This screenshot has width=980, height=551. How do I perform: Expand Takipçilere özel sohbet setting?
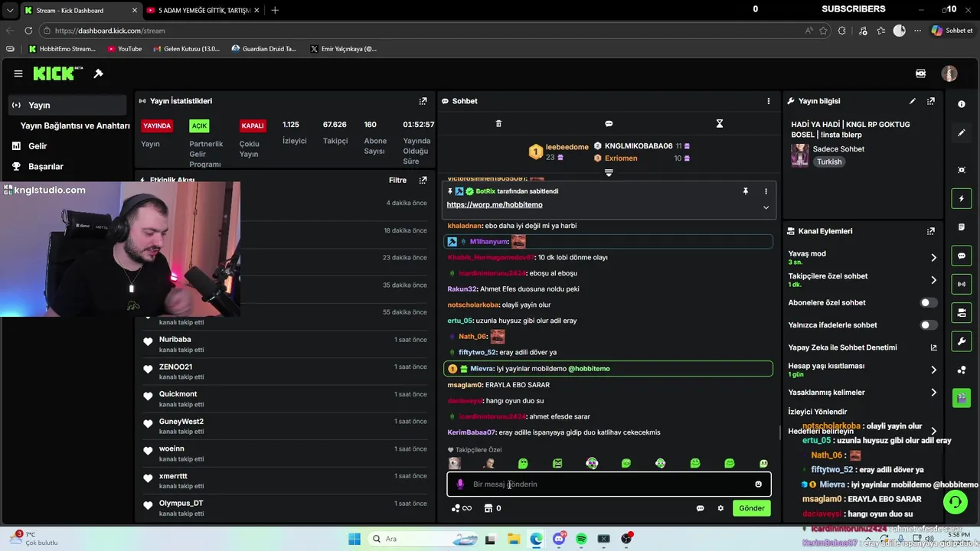tap(933, 280)
